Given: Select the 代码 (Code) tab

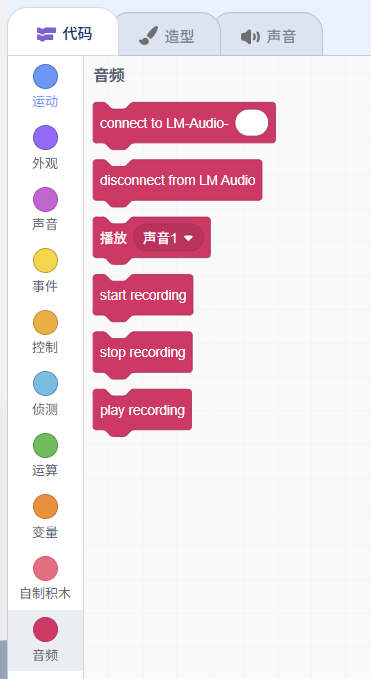Looking at the screenshot, I should 63,33.
